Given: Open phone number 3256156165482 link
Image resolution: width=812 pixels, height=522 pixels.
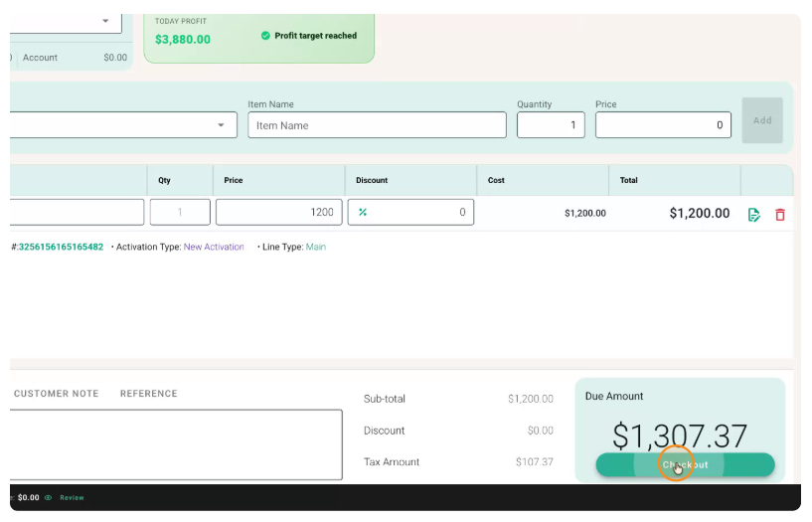Looking at the screenshot, I should [61, 247].
